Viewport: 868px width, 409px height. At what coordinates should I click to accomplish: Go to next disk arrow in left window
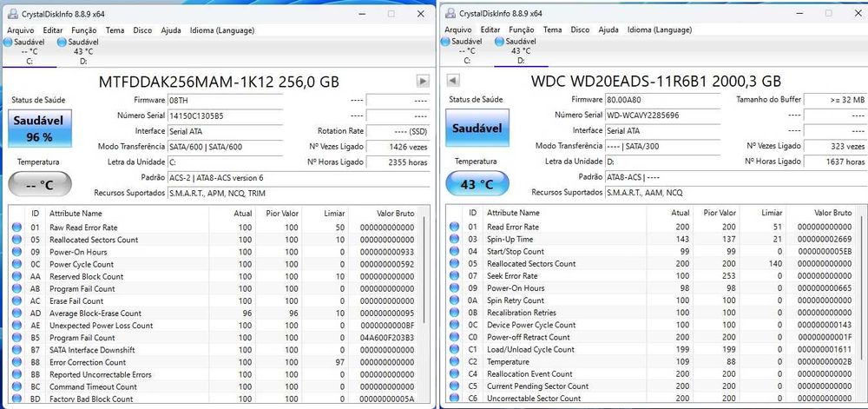pyautogui.click(x=423, y=82)
